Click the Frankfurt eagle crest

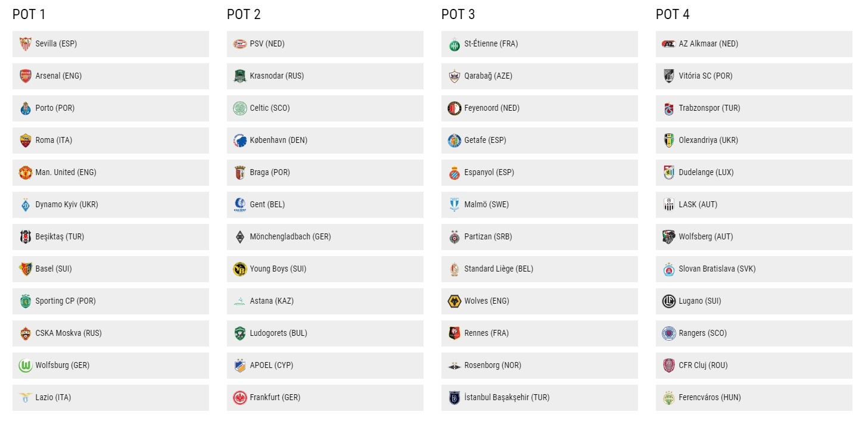tap(240, 398)
